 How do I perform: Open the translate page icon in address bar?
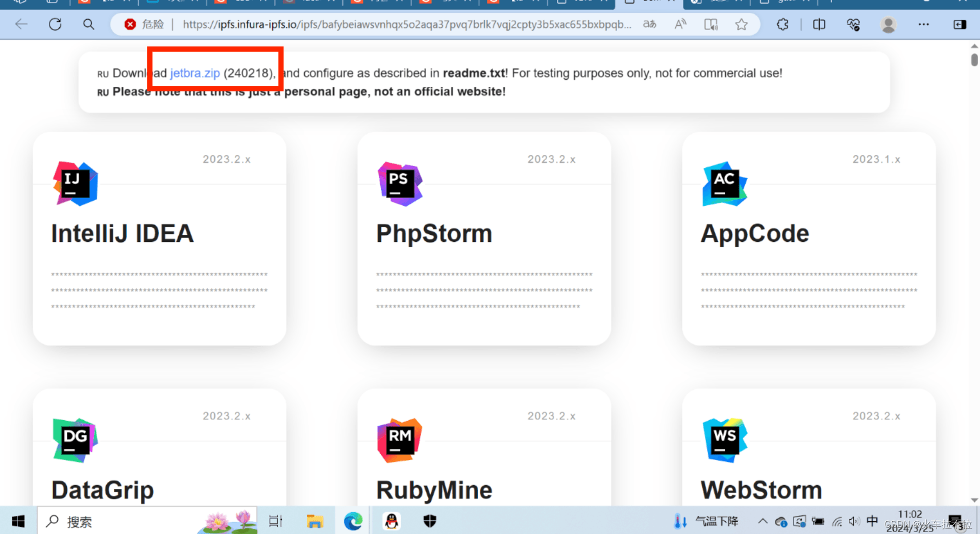pos(649,24)
